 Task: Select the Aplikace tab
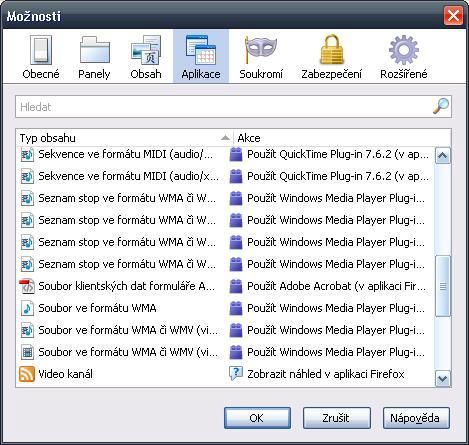[201, 56]
